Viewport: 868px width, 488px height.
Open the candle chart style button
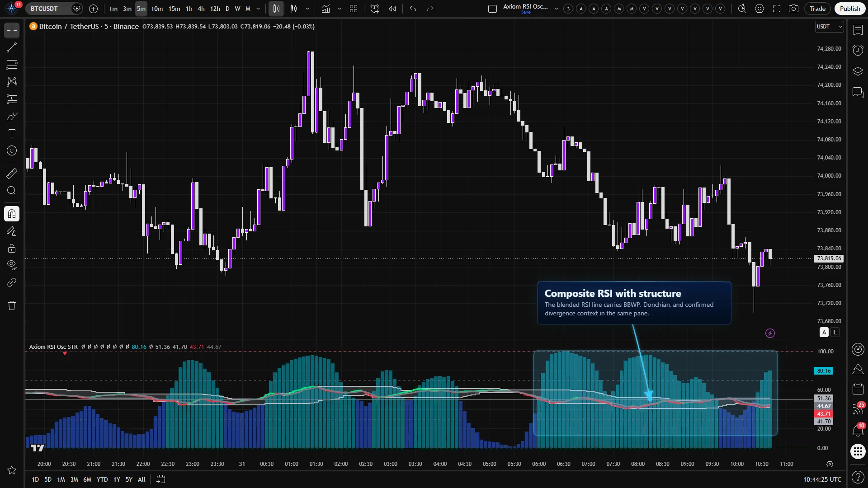click(x=276, y=9)
